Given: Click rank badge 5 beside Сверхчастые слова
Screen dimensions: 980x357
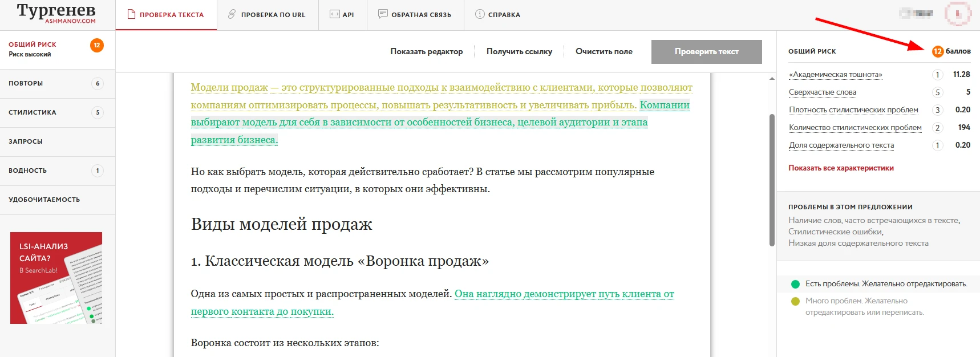Looking at the screenshot, I should [937, 92].
